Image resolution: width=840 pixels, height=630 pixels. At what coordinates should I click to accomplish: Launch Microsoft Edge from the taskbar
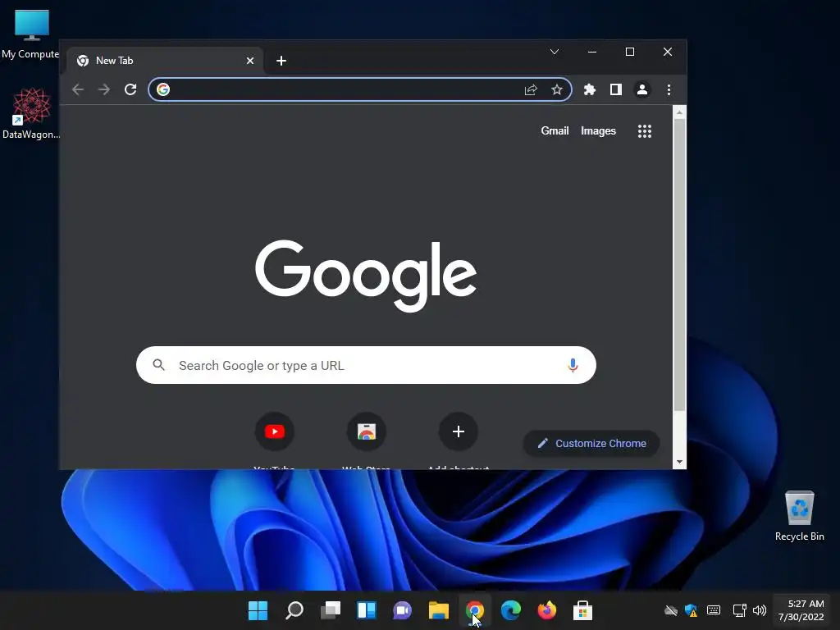pyautogui.click(x=510, y=610)
